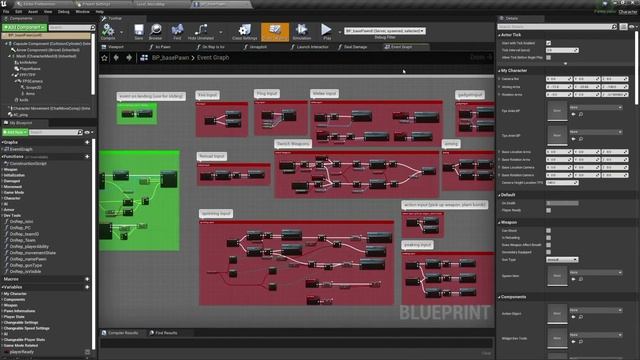
Task: Collapse the Actor Tick section
Action: coord(500,35)
